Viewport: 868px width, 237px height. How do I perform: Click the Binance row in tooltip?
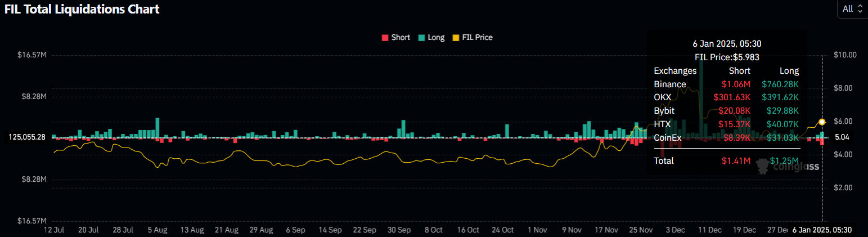pyautogui.click(x=727, y=84)
